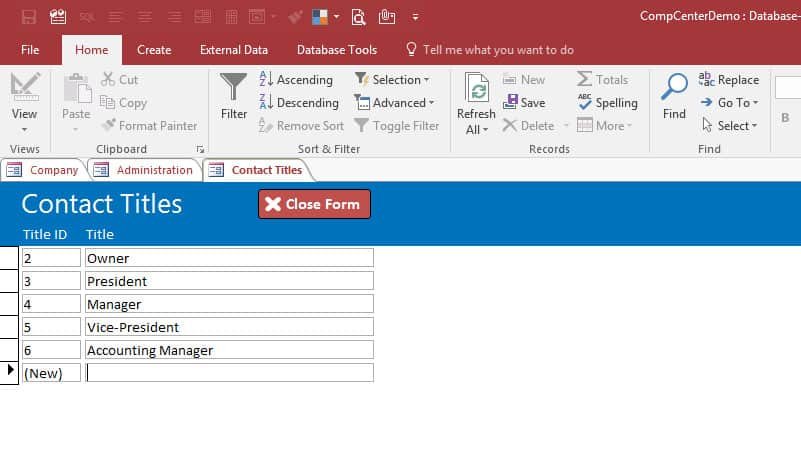
Task: Open the color theme dropdown arrow in title bar
Action: [x=337, y=17]
